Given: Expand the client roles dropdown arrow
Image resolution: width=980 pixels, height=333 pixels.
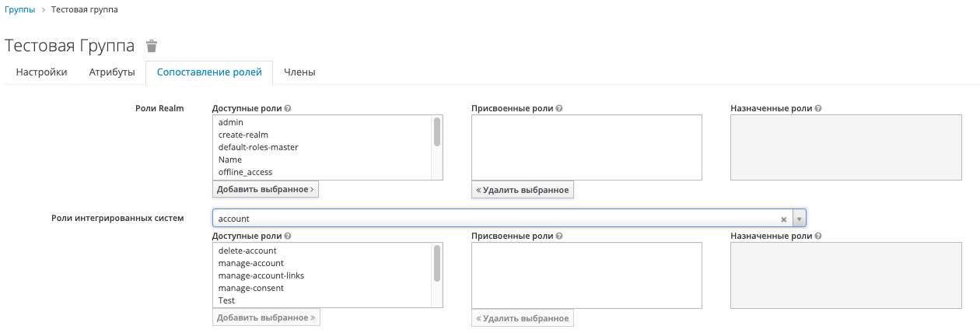Looking at the screenshot, I should 799,219.
